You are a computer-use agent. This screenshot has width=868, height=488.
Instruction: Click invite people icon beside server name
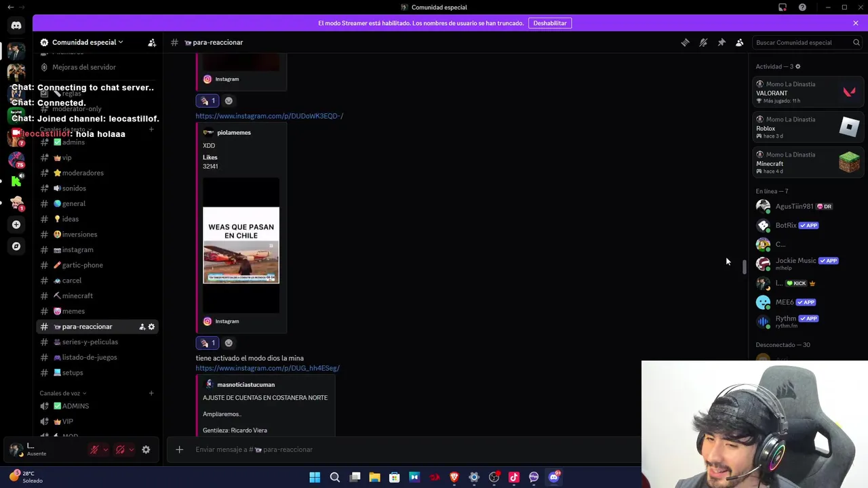[x=152, y=42]
